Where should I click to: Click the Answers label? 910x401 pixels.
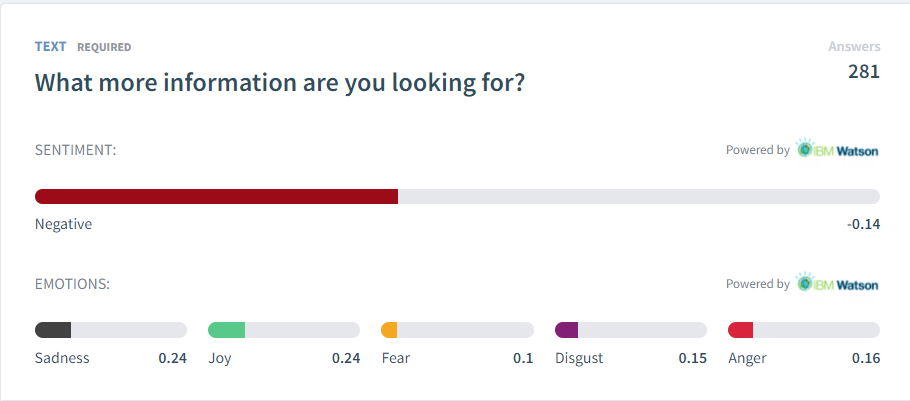854,46
